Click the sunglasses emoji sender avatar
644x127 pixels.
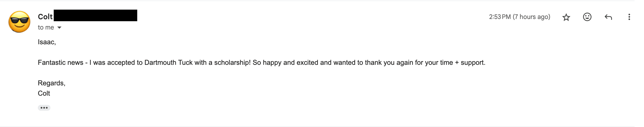[19, 22]
